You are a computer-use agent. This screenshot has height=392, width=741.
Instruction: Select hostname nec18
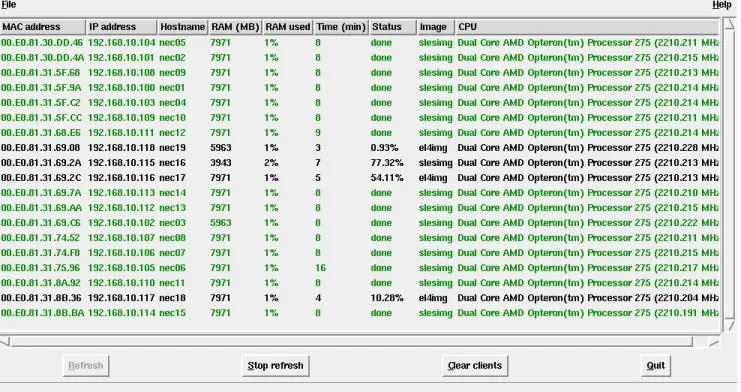coord(172,298)
